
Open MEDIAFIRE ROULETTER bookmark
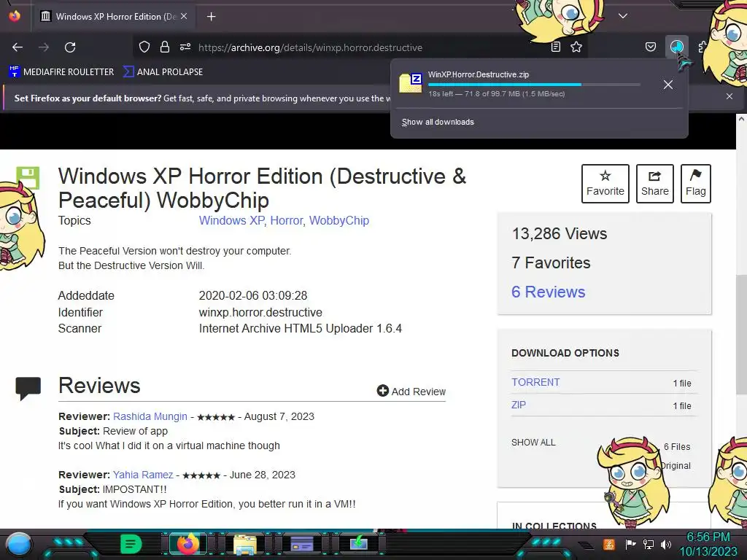coord(61,72)
